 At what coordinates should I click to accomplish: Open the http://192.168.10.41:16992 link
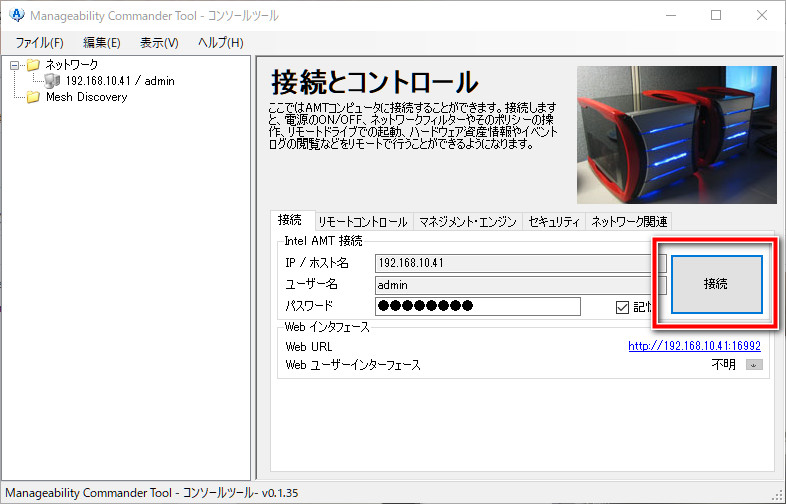(694, 346)
